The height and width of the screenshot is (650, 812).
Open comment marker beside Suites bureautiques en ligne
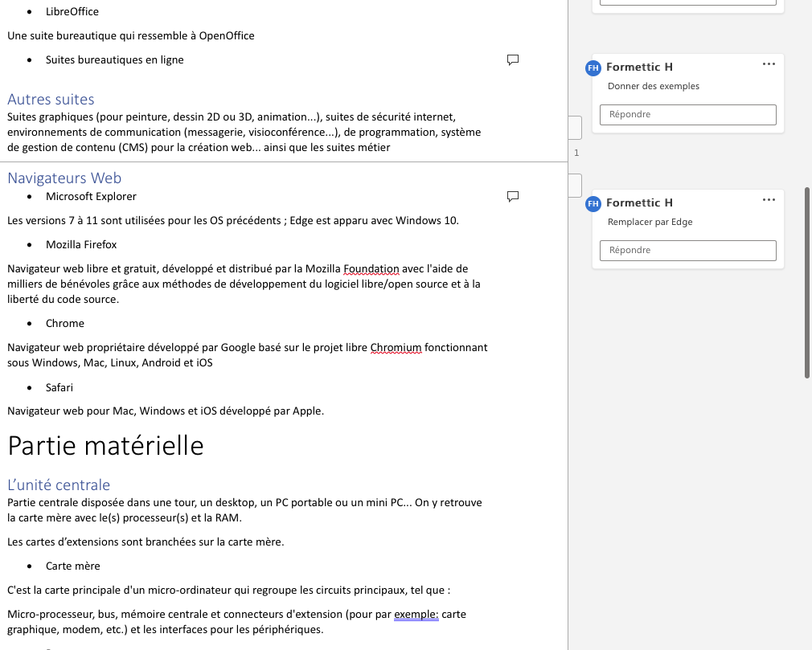point(513,60)
